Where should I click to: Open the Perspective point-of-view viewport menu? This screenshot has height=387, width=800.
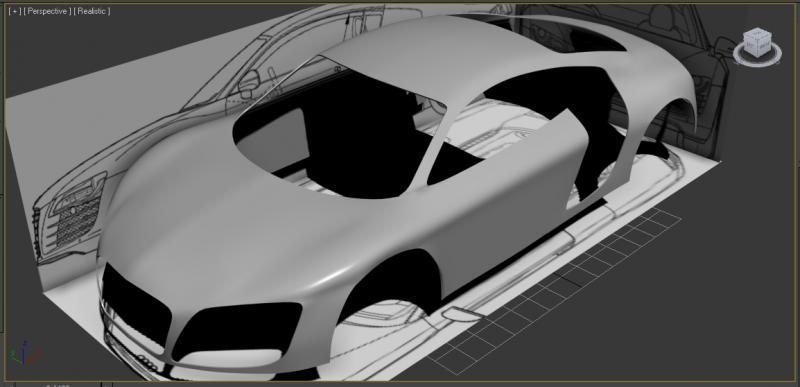coord(47,11)
